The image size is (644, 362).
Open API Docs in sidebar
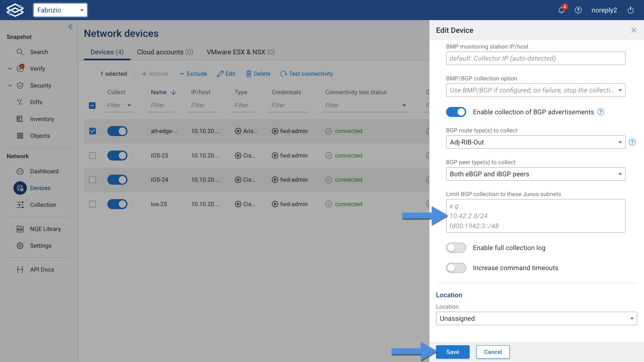click(42, 269)
